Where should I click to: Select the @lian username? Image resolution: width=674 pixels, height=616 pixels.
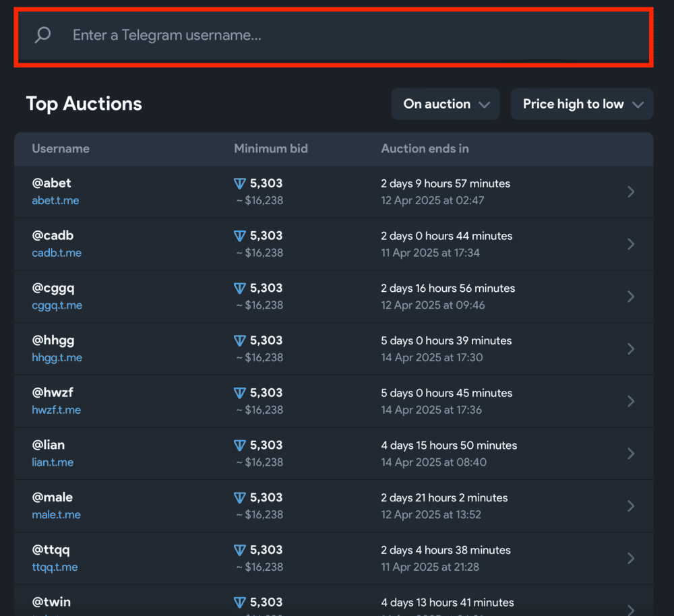48,445
